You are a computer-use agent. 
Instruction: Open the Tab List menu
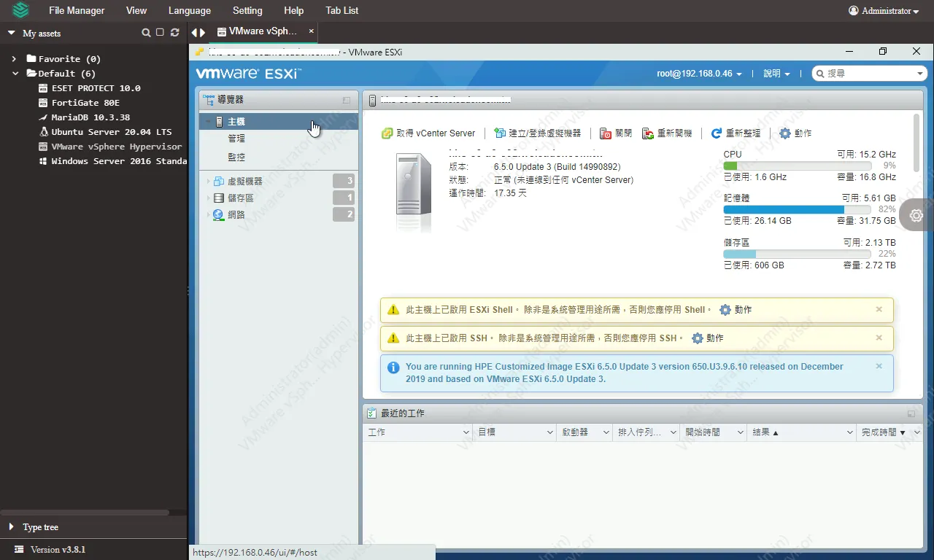click(x=342, y=11)
